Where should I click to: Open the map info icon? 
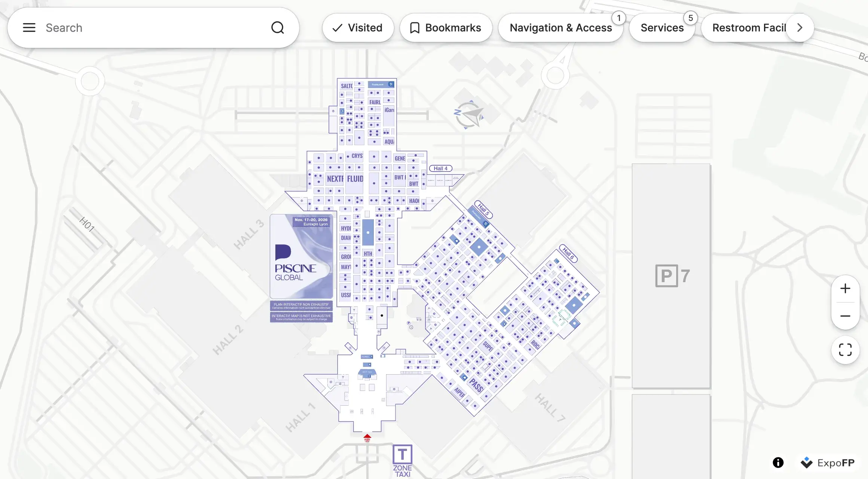[x=778, y=463]
